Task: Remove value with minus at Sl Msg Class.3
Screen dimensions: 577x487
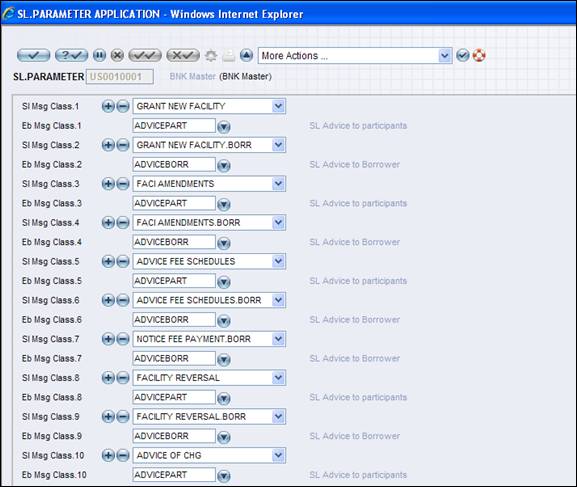Action: pyautogui.click(x=123, y=184)
